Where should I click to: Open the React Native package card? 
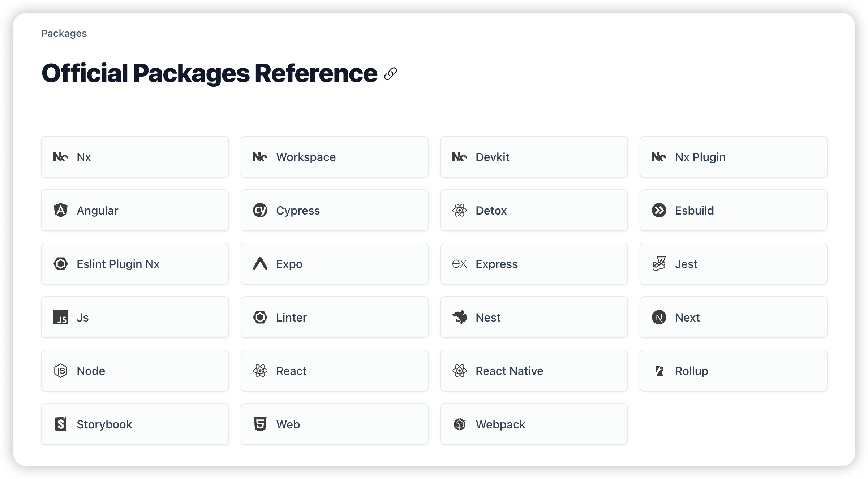(x=534, y=371)
